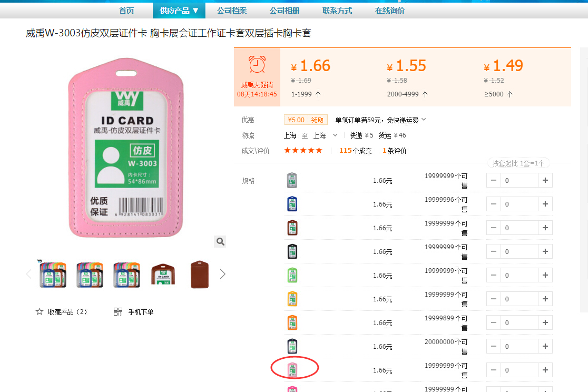Open the brown card front-view thumbnail
The height and width of the screenshot is (392, 588).
coord(163,274)
